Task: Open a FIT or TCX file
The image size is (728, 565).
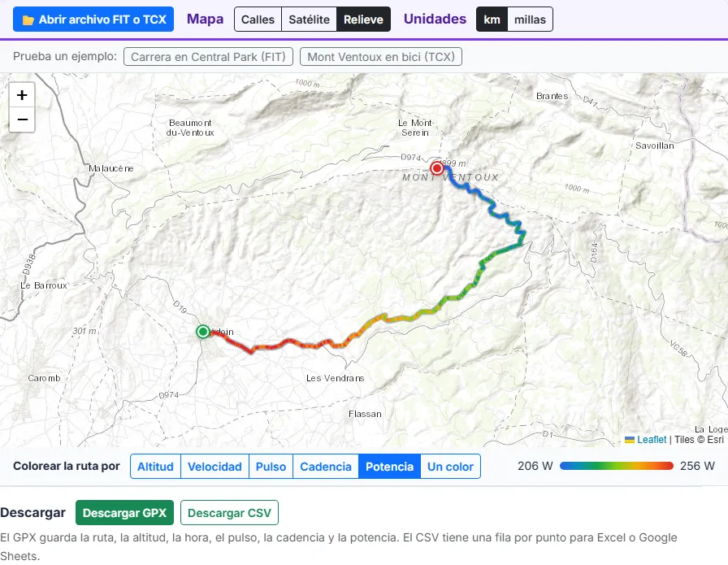Action: pyautogui.click(x=93, y=20)
